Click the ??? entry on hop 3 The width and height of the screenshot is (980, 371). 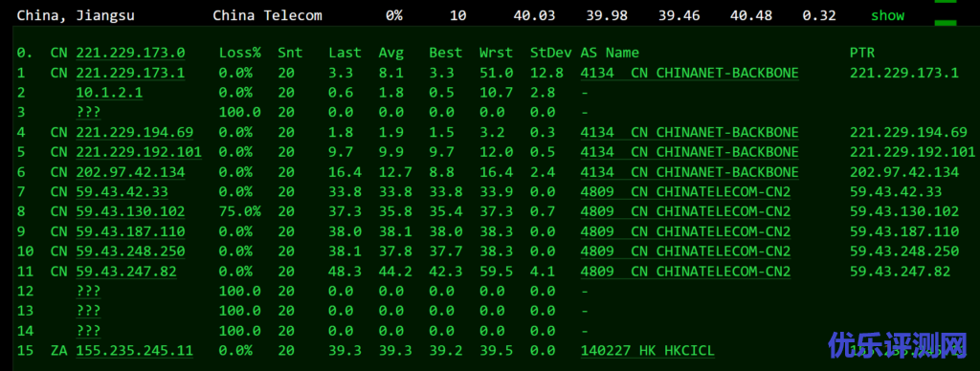click(x=88, y=113)
